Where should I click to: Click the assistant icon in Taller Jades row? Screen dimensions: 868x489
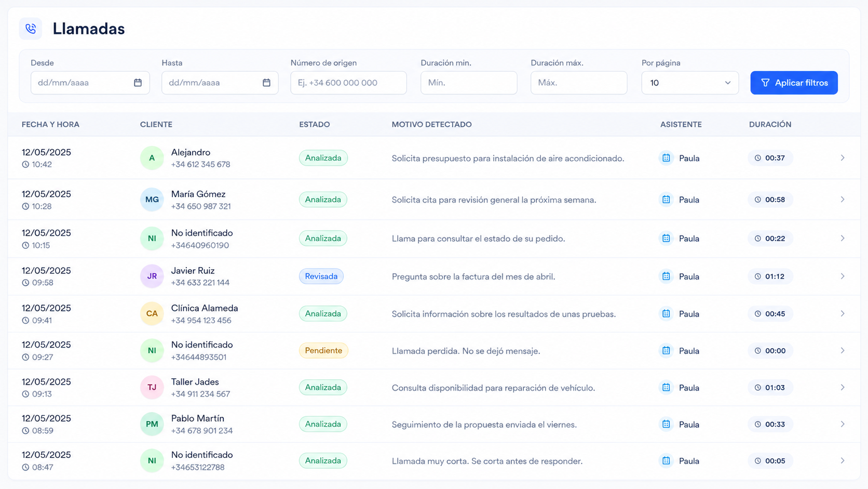666,388
